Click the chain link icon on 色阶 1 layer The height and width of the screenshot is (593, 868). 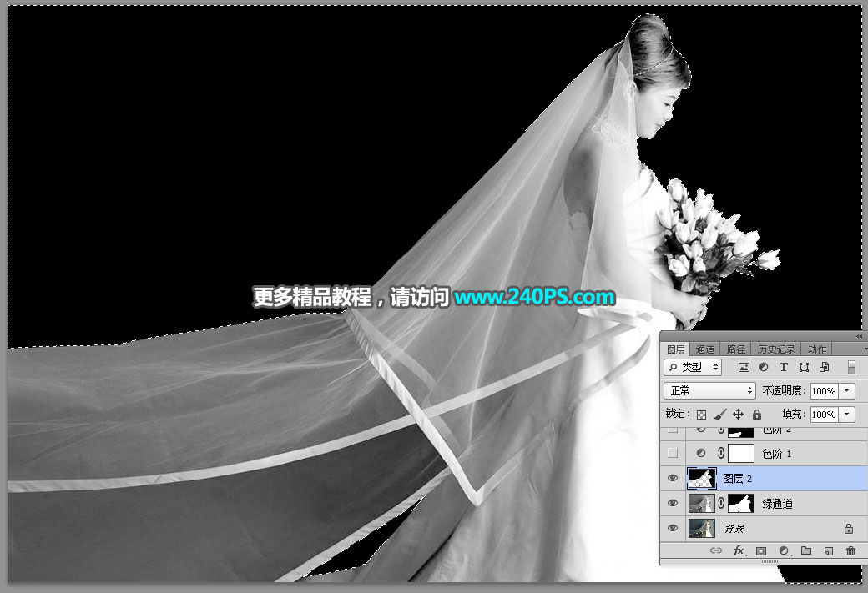point(721,454)
